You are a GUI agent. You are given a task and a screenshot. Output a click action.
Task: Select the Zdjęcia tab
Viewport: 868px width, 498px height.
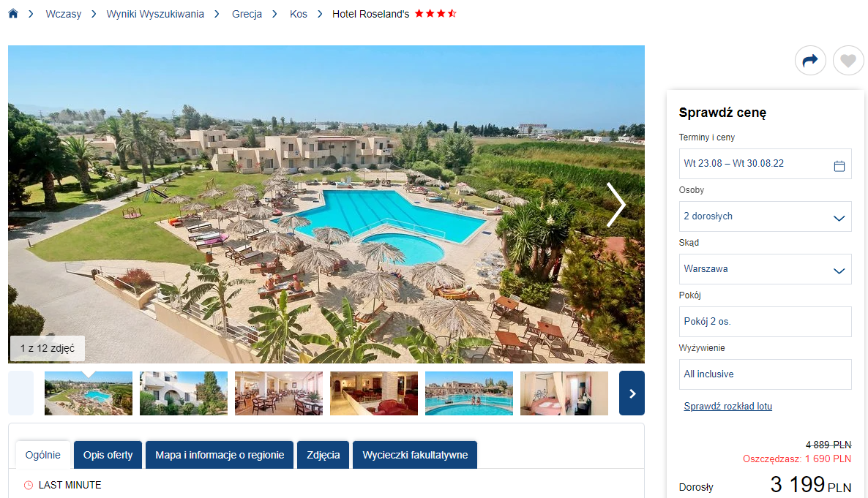click(323, 455)
